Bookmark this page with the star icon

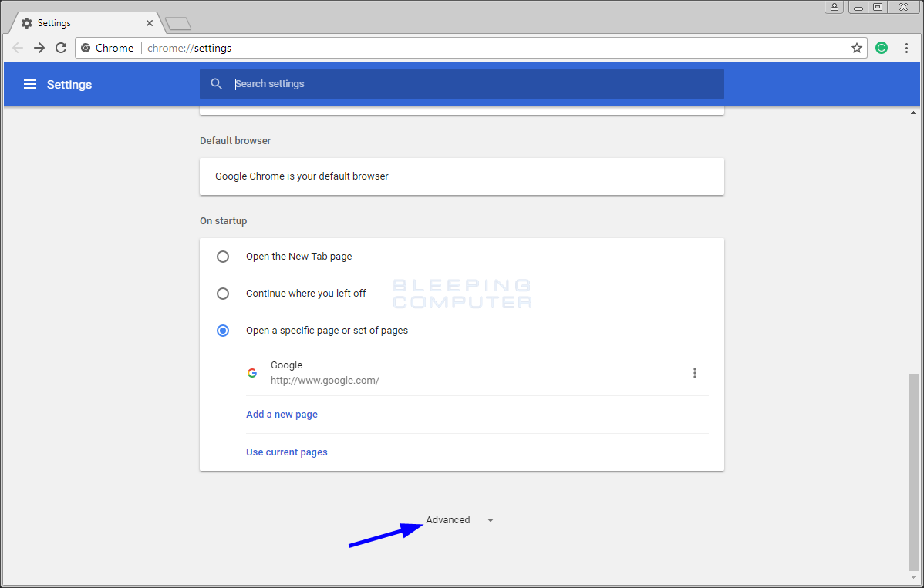point(857,48)
